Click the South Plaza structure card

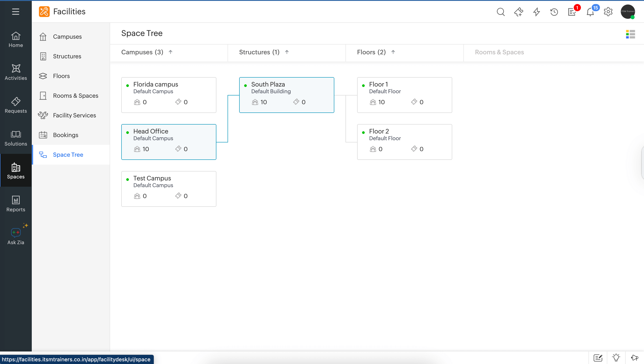coord(286,95)
